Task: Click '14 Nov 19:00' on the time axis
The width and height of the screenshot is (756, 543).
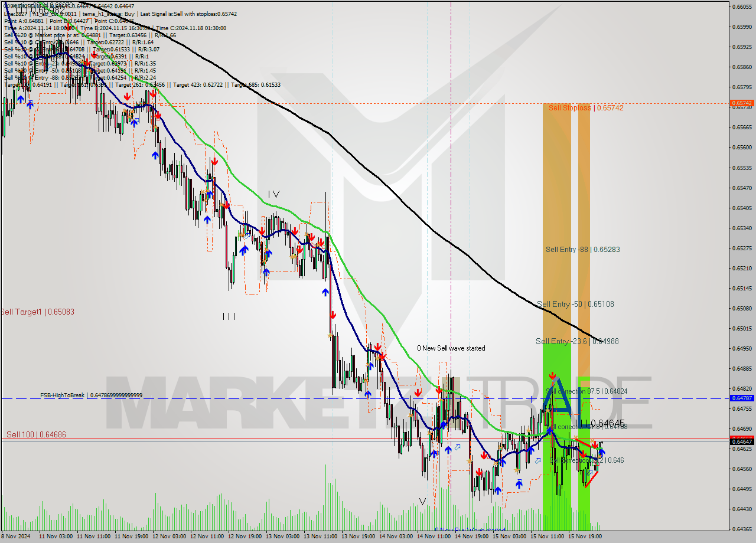Action: pyautogui.click(x=471, y=537)
